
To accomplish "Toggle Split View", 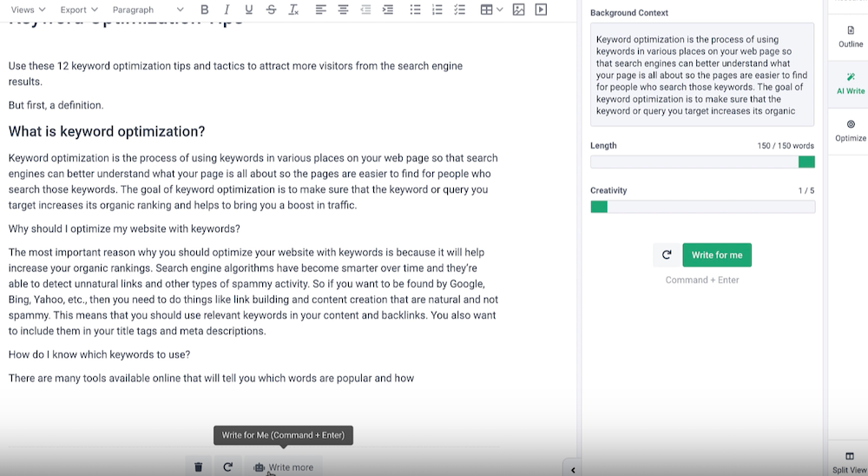I will coord(850,463).
